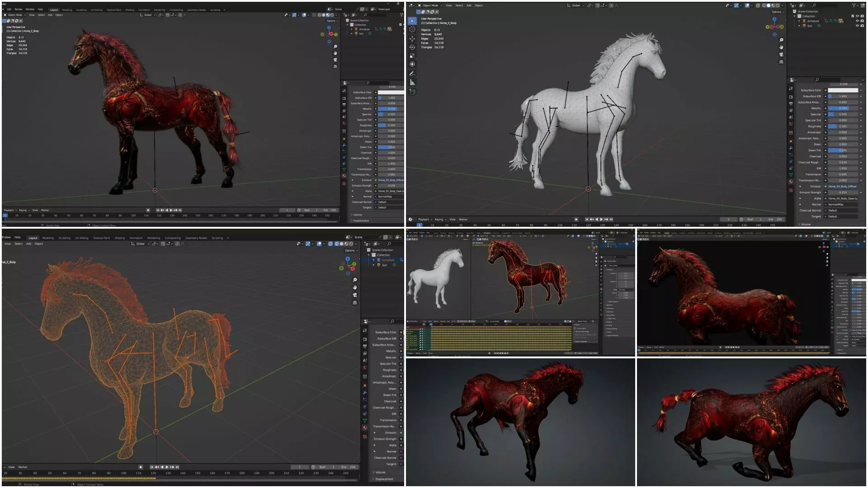Choose the Annotate pencil tool in top-right window
This screenshot has width=868, height=488.
(412, 74)
